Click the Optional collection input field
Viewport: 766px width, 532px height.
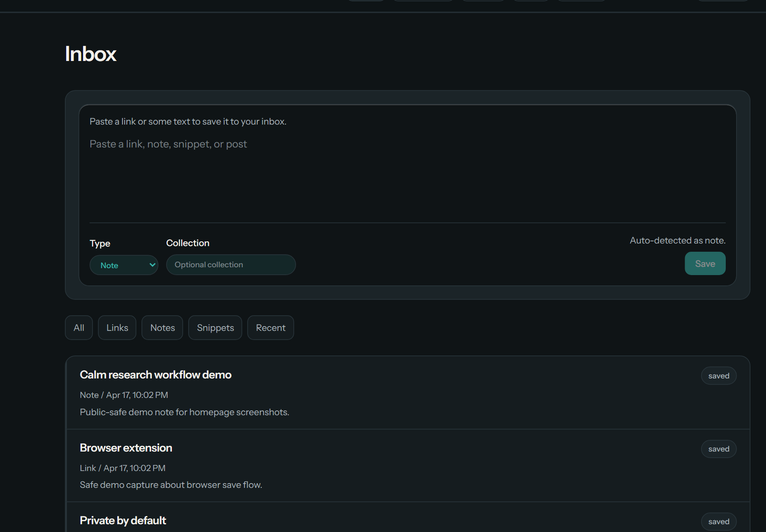coord(231,265)
